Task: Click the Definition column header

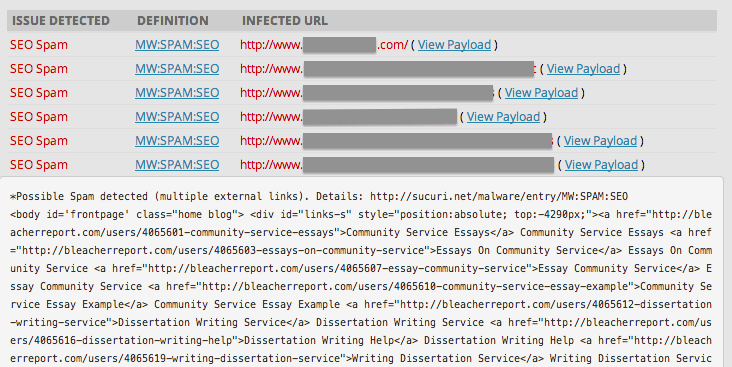Action: (x=173, y=21)
